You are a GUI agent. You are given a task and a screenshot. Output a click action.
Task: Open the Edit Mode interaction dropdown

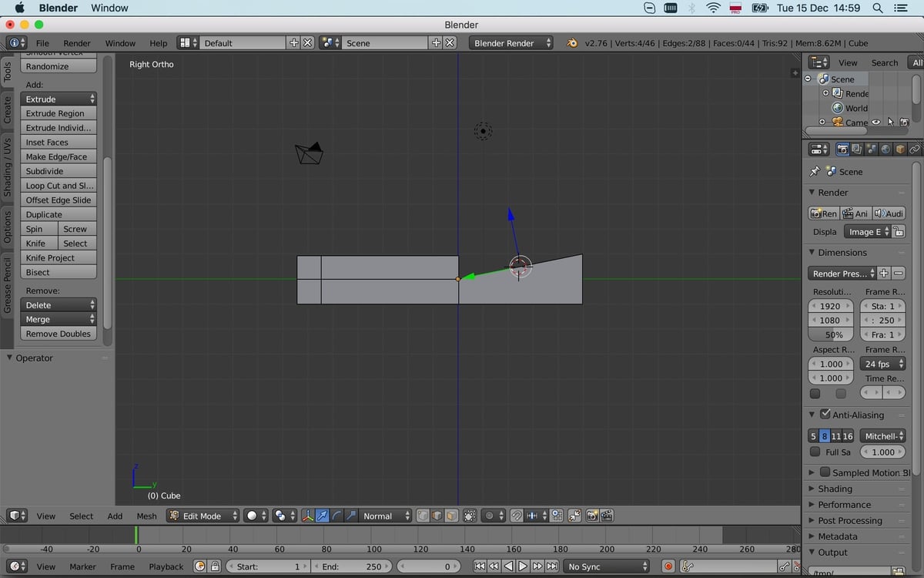click(x=202, y=516)
